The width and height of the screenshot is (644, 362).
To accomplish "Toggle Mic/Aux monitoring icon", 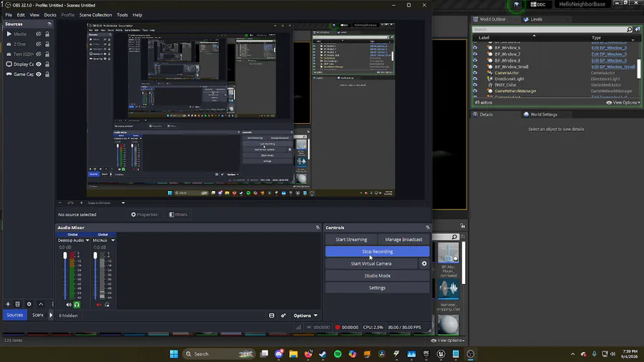I will click(x=107, y=305).
